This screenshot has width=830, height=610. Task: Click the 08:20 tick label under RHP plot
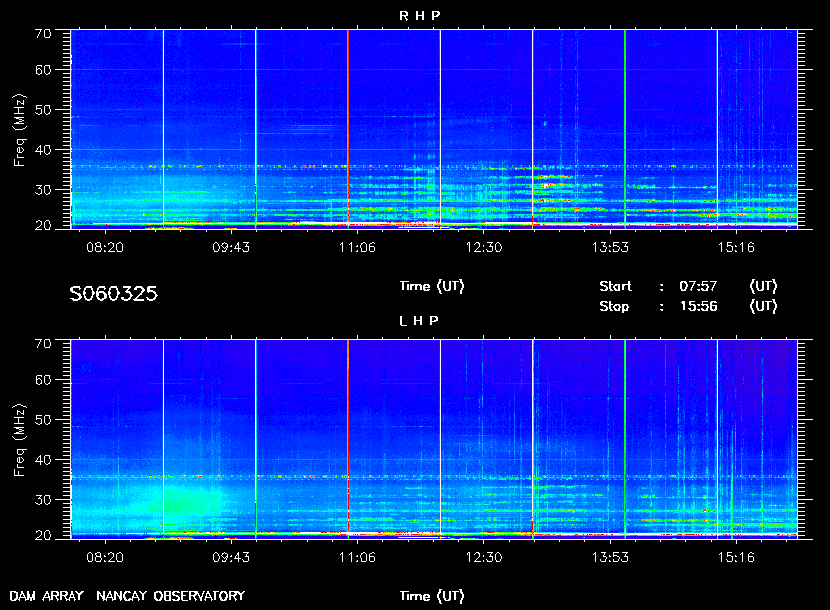coord(105,247)
